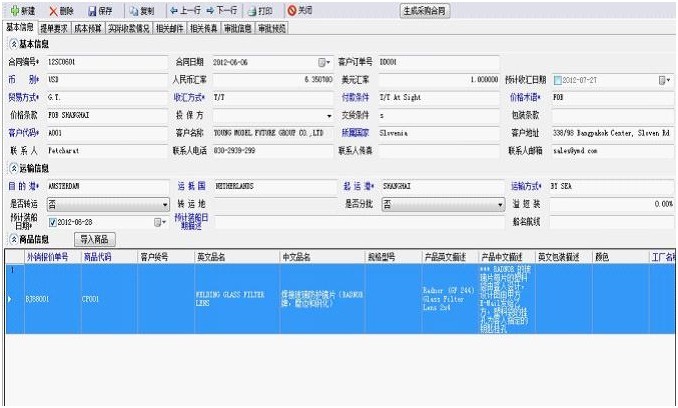Open the 合同日期 date picker dropdown
Screen dimensions: 678x408
(324, 62)
